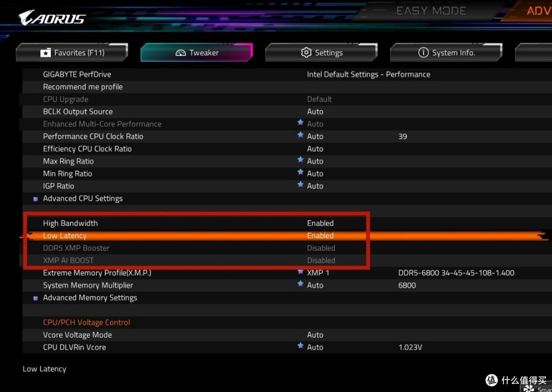Click square bullet of Advanced Memory Settings
Image resolution: width=552 pixels, height=392 pixels.
click(35, 298)
